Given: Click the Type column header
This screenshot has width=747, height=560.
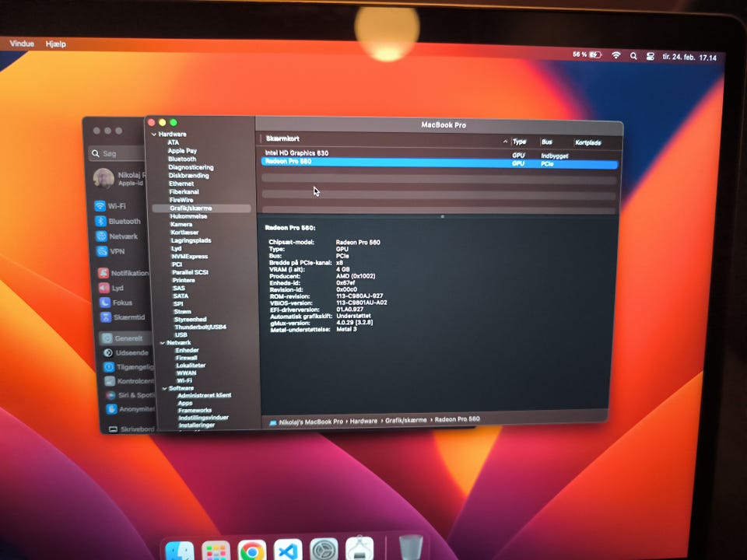Looking at the screenshot, I should pyautogui.click(x=519, y=142).
